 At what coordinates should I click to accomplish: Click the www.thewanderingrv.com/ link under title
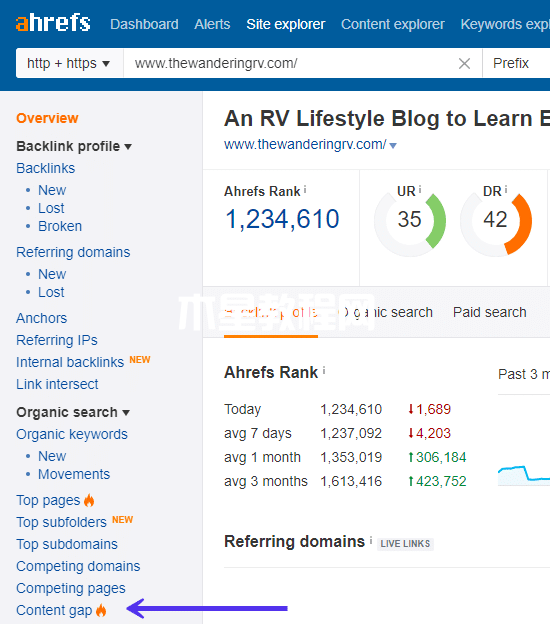coord(305,144)
